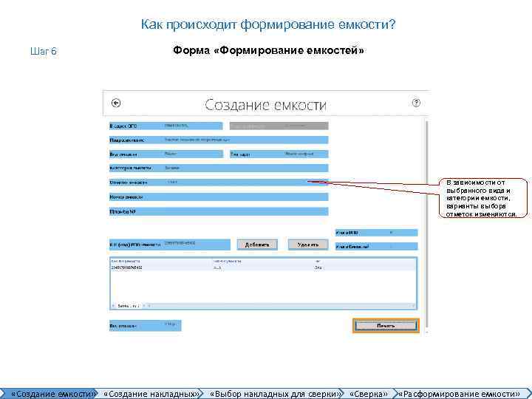This screenshot has height=399, width=532.
Task: Click the Номер емкости input field
Action: coord(219,197)
